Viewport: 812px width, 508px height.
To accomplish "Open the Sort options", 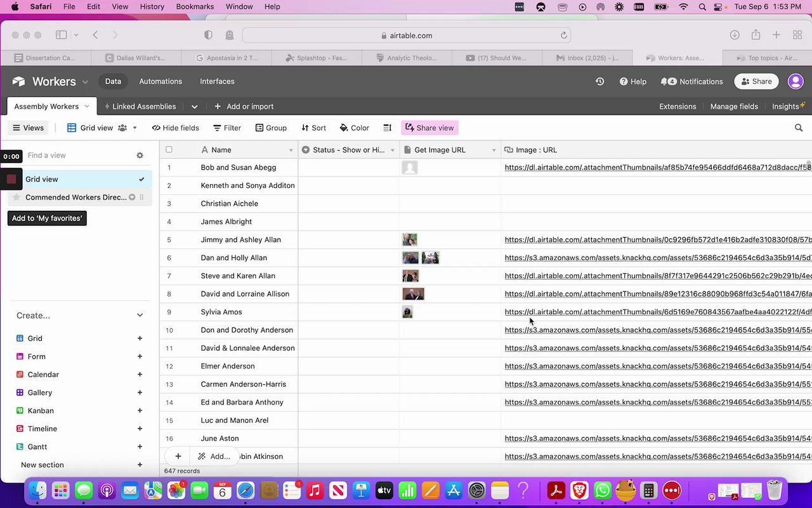I will [313, 128].
